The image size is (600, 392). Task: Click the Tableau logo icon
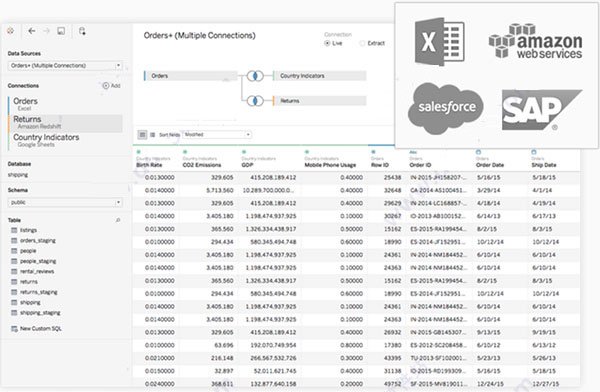click(10, 31)
